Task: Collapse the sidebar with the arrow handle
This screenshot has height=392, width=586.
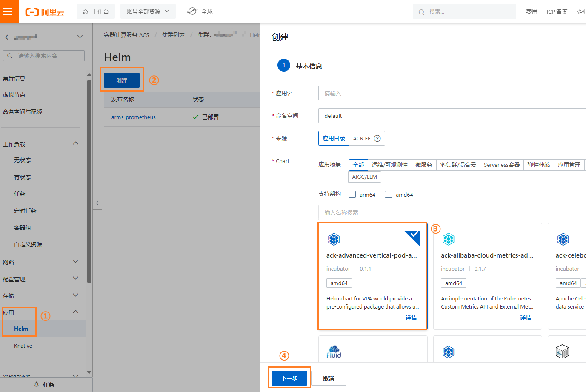Action: pos(97,203)
